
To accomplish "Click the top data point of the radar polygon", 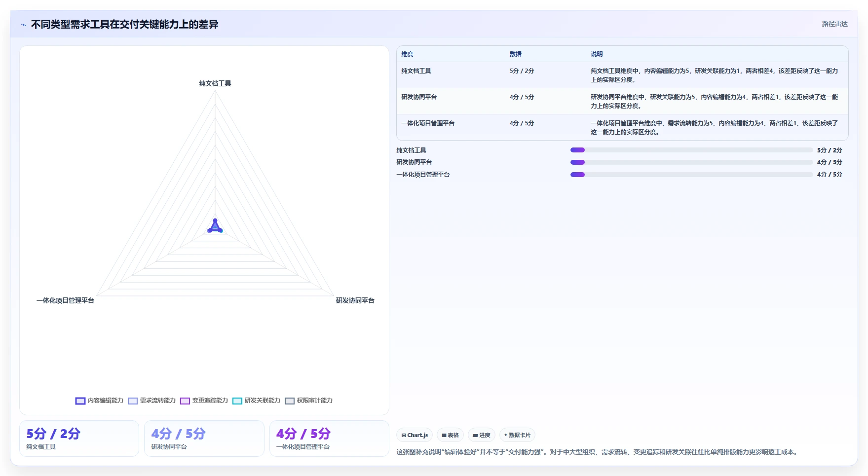I will click(215, 220).
